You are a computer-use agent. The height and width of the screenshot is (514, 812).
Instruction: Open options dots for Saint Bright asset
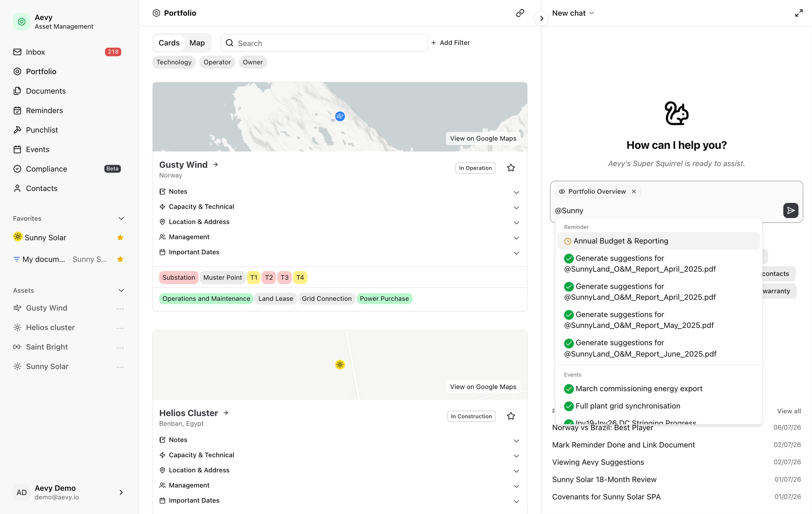(120, 348)
